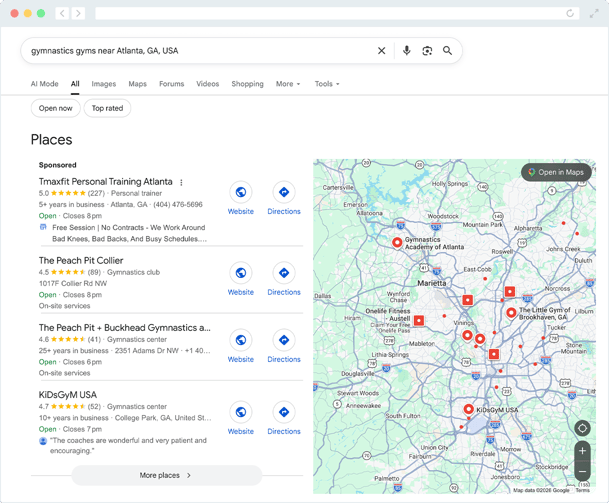Select Onelife Fitness Austell sponsored map marker
This screenshot has width=609, height=503.
click(x=419, y=320)
